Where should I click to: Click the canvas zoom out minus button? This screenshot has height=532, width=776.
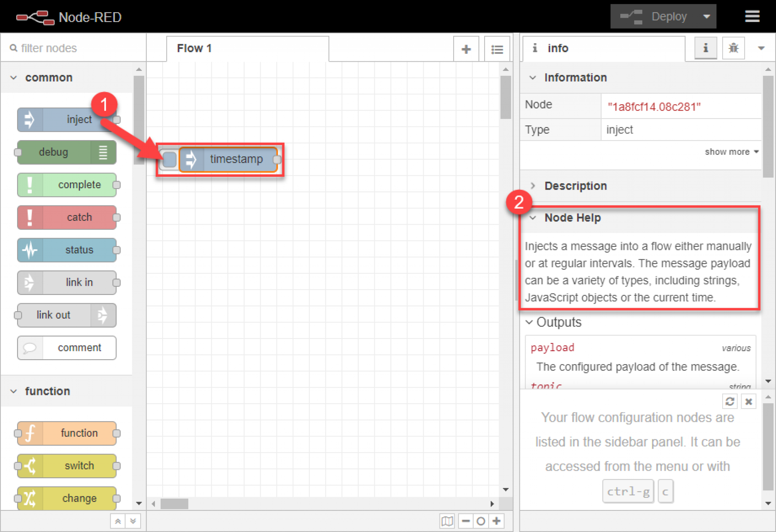466,521
